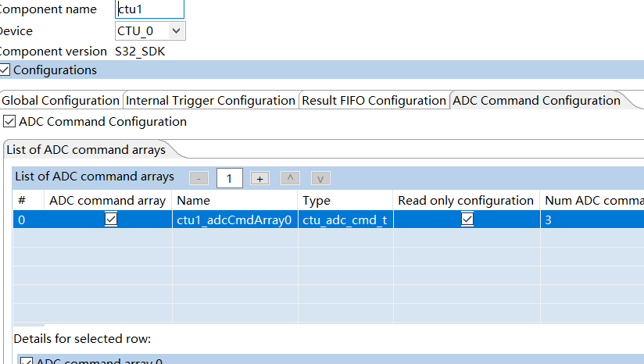
Task: Click the List of ADC command arrays tab
Action: [86, 149]
